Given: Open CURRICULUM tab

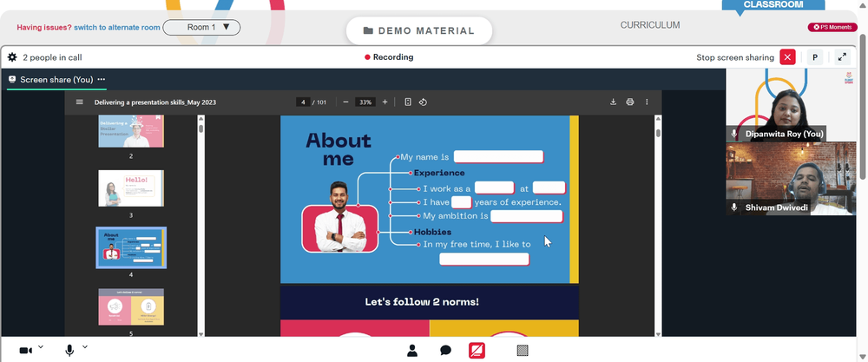Looking at the screenshot, I should pyautogui.click(x=650, y=25).
